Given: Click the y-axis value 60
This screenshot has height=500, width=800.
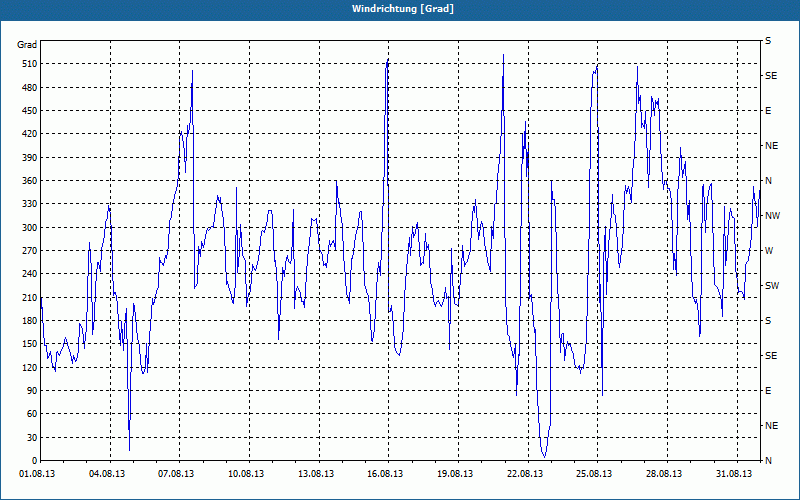Looking at the screenshot, I should tap(31, 414).
